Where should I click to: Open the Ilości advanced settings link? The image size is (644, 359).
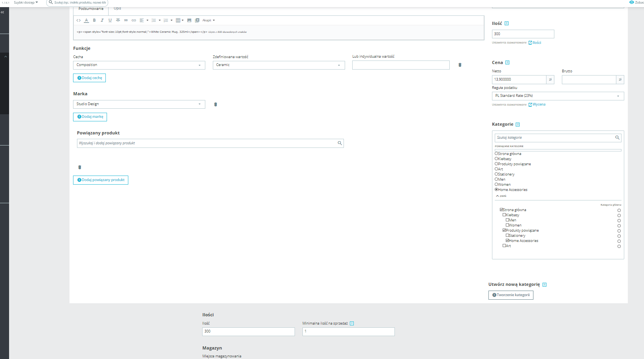[535, 43]
